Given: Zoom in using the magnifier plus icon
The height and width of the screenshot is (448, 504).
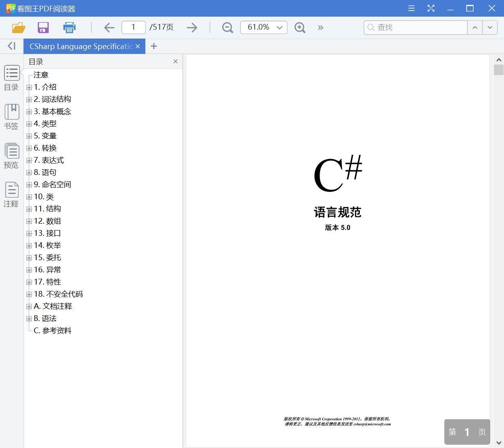Looking at the screenshot, I should click(x=300, y=27).
